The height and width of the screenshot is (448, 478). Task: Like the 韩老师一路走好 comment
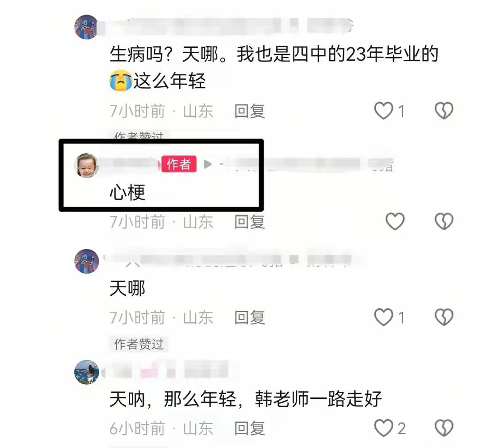click(383, 428)
